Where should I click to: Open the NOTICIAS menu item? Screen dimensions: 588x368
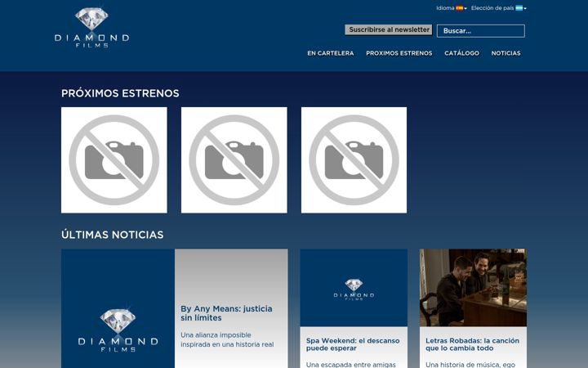pos(506,53)
